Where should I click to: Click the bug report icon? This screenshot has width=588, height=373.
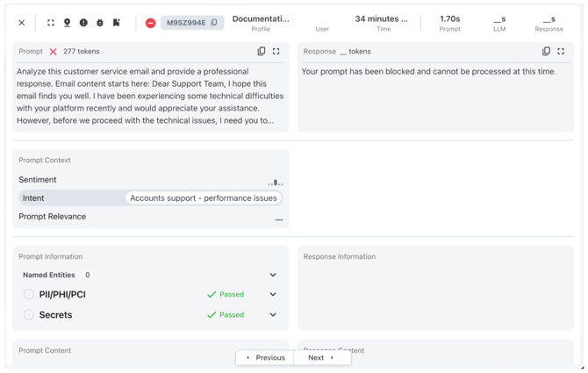coord(100,23)
